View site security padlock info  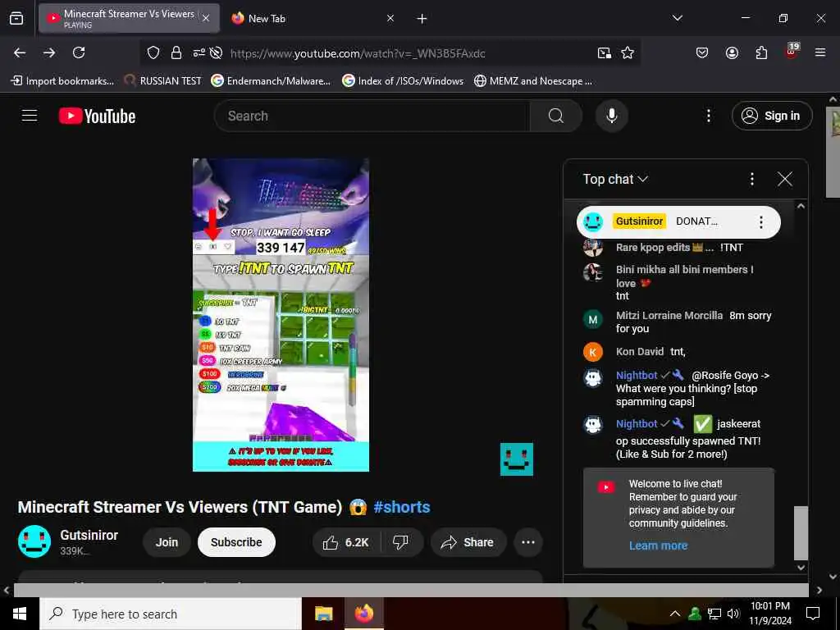point(176,52)
